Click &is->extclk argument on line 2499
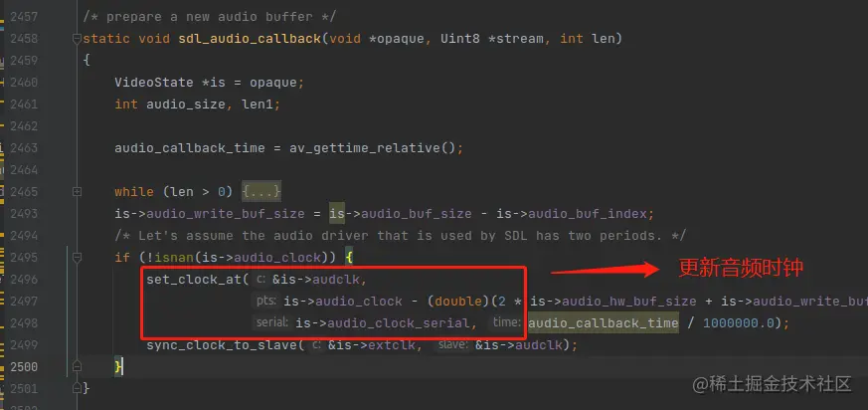Image resolution: width=868 pixels, height=410 pixels. [x=371, y=345]
